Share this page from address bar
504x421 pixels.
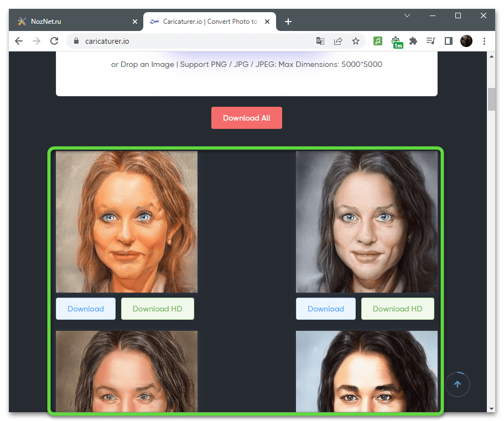click(338, 41)
